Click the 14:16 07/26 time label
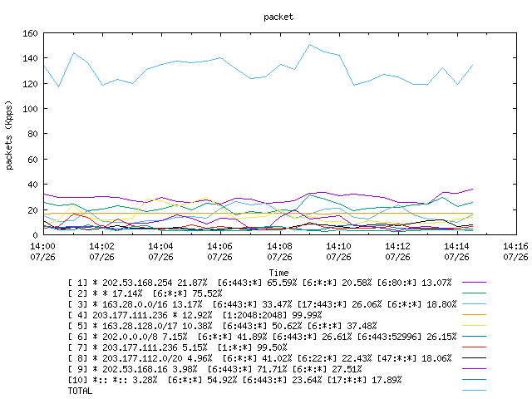The image size is (532, 399). coord(515,251)
